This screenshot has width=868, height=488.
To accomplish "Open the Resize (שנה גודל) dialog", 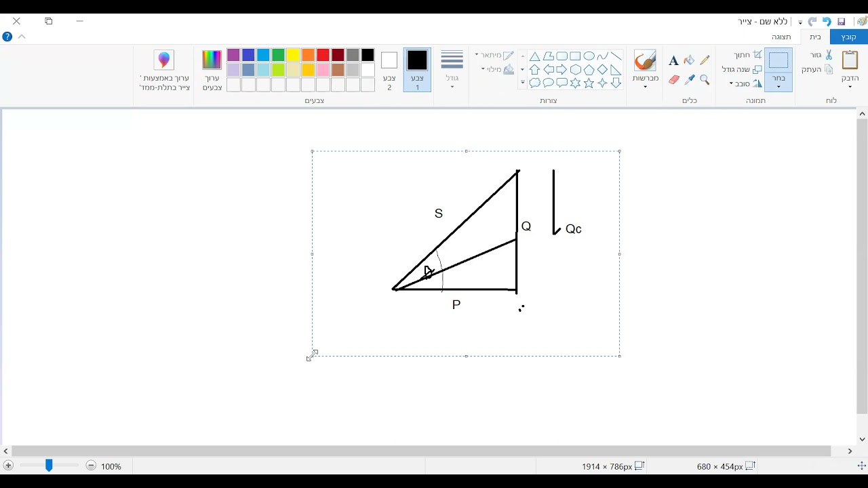I will (x=742, y=69).
